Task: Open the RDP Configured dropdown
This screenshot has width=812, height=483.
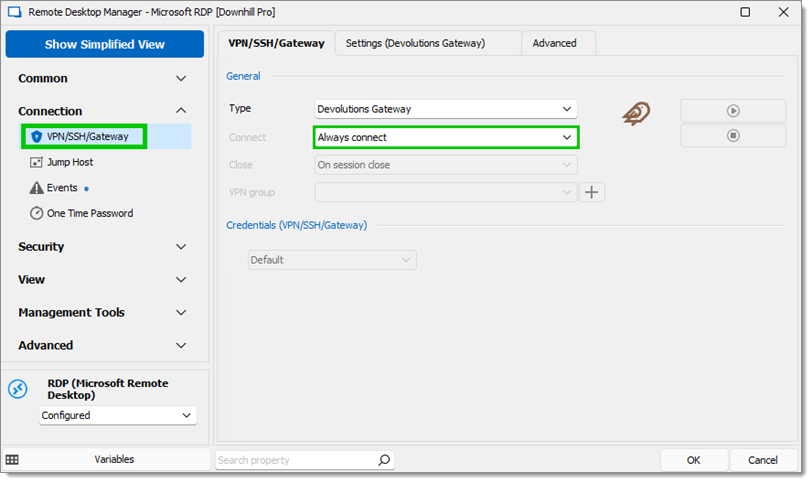Action: point(118,415)
